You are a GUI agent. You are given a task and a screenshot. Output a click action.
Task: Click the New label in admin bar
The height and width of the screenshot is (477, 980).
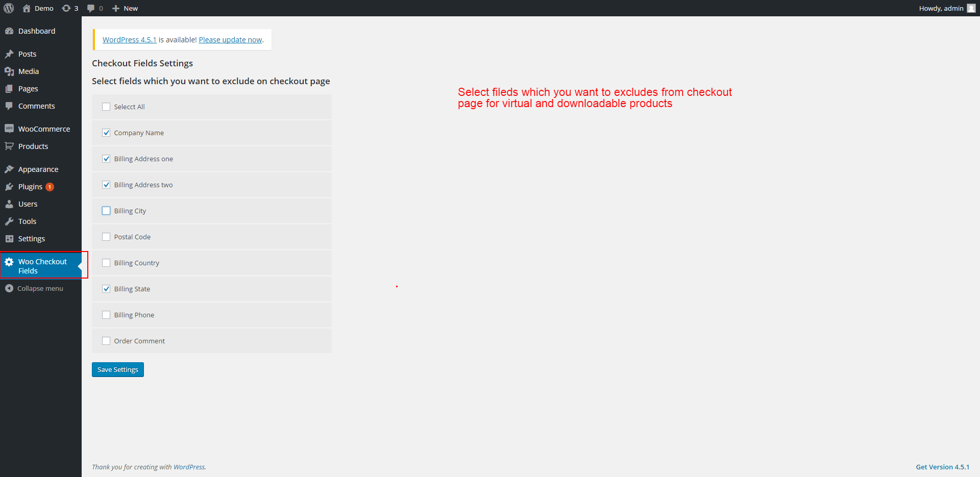pos(131,8)
